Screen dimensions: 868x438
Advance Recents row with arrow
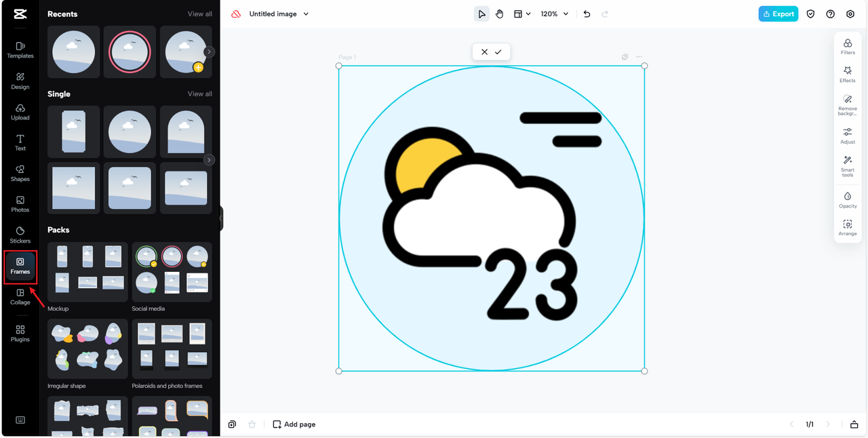click(209, 52)
